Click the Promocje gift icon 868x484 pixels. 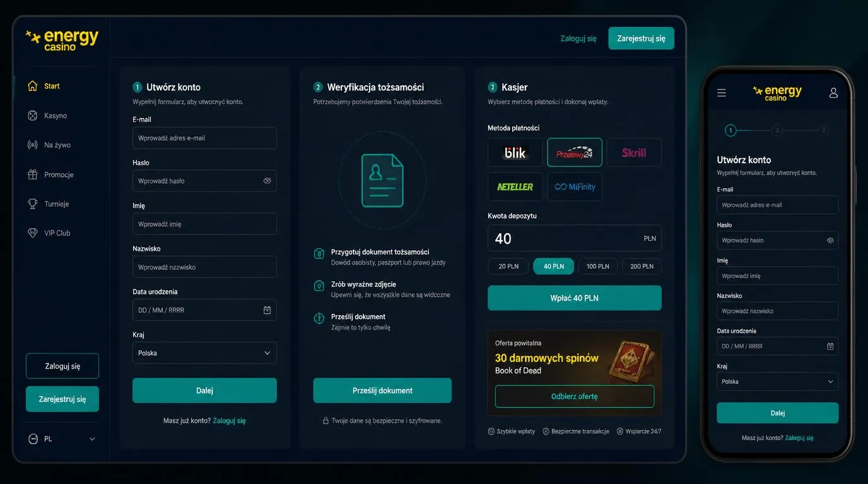tap(33, 175)
